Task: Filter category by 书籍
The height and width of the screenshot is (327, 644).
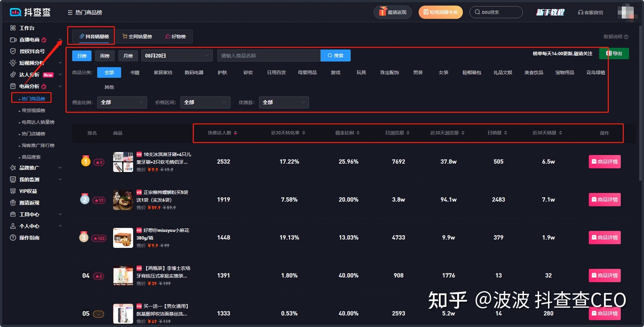Action: tap(135, 72)
